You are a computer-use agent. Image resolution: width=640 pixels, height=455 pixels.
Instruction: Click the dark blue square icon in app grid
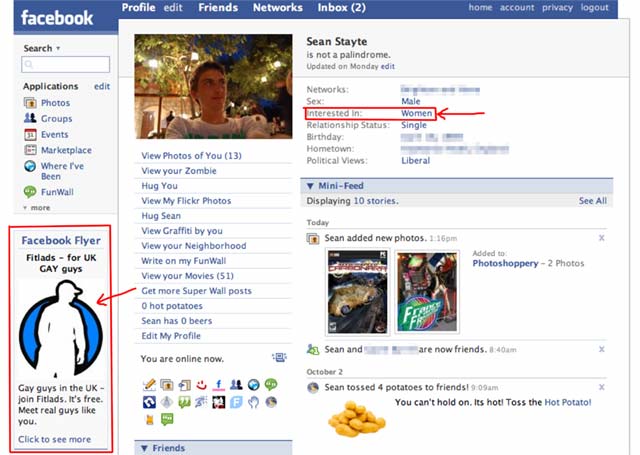149,402
